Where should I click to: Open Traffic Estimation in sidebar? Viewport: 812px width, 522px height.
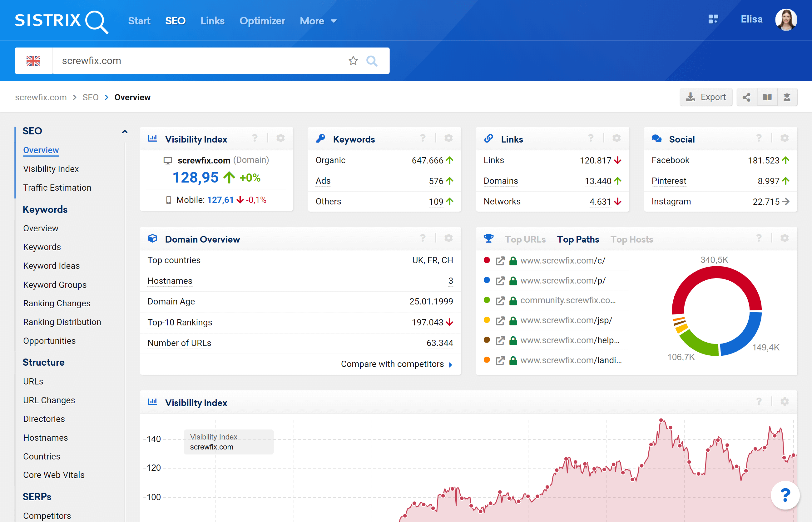coord(57,188)
